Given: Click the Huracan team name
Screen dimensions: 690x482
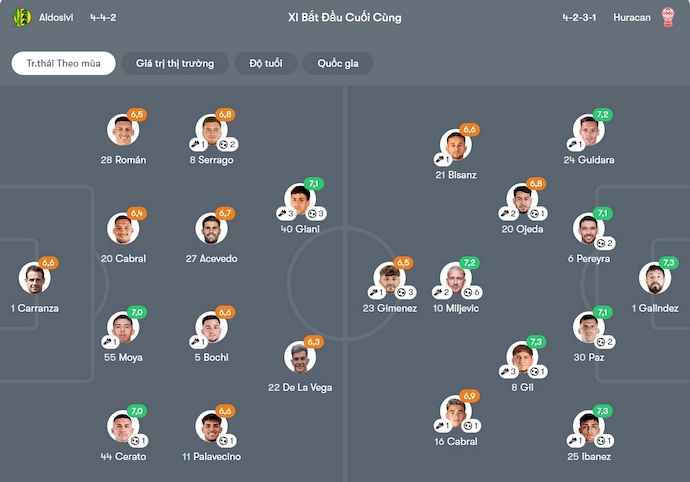Looking at the screenshot, I should point(631,17).
